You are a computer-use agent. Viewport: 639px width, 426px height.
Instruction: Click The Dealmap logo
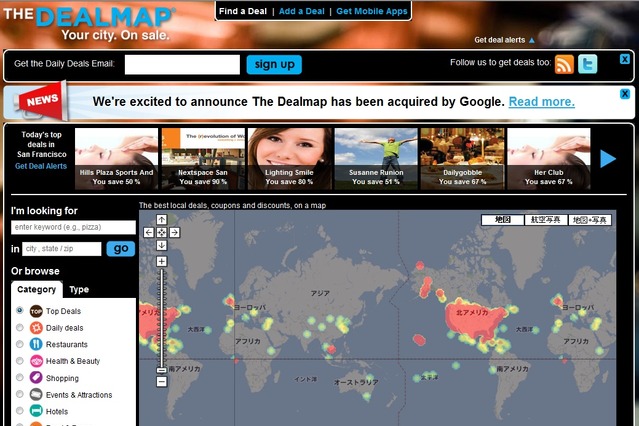coord(89,23)
